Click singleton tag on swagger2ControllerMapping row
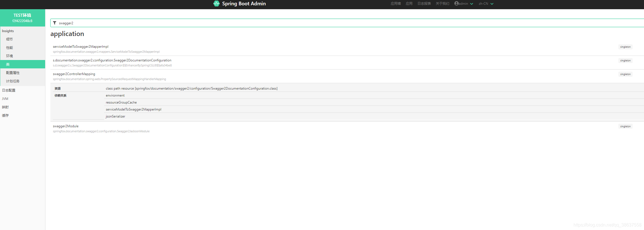 625,74
